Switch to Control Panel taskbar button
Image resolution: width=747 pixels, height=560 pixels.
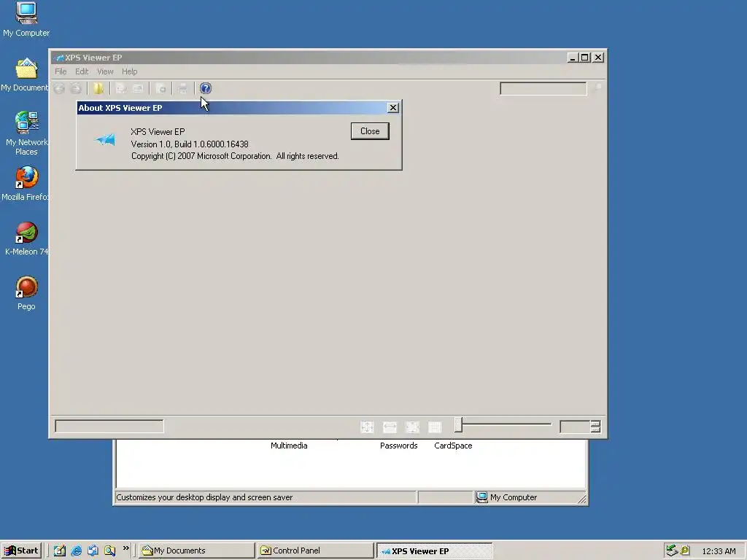tap(316, 551)
